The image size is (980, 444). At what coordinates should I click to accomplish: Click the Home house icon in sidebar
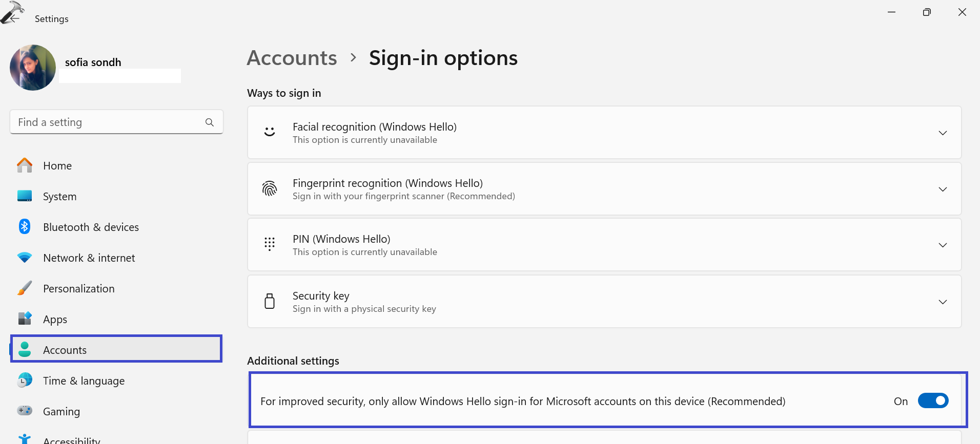[25, 165]
